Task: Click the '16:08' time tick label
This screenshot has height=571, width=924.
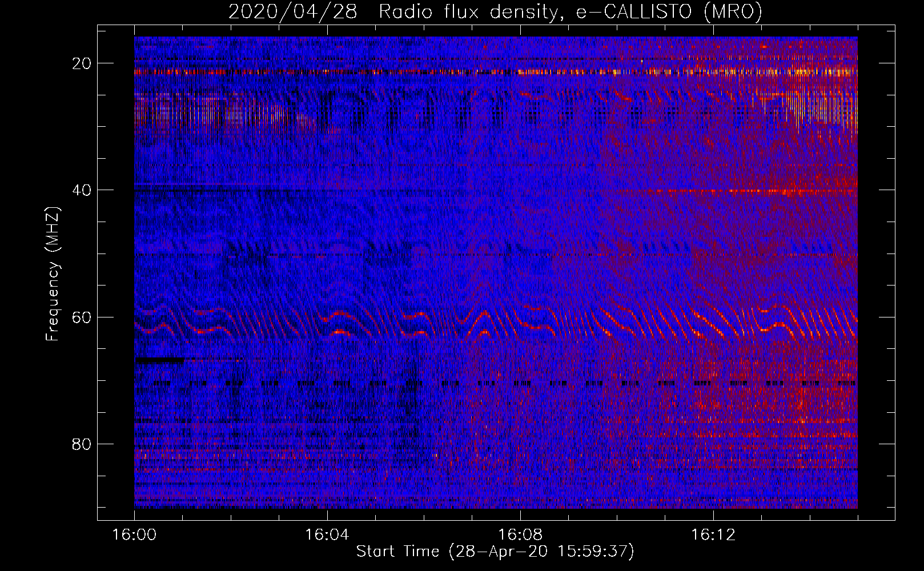Action: 520,534
